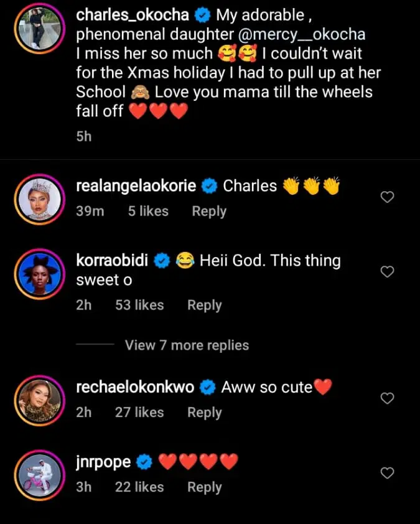Screen dimensions: 420x524
Task: Like realangelaokorie's comment with heart icon
Action: [387, 197]
